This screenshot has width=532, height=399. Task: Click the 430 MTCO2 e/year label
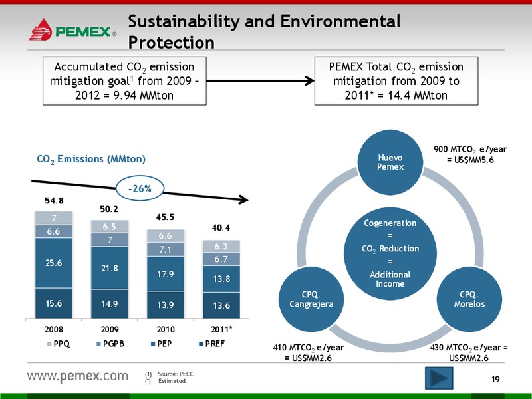click(469, 352)
